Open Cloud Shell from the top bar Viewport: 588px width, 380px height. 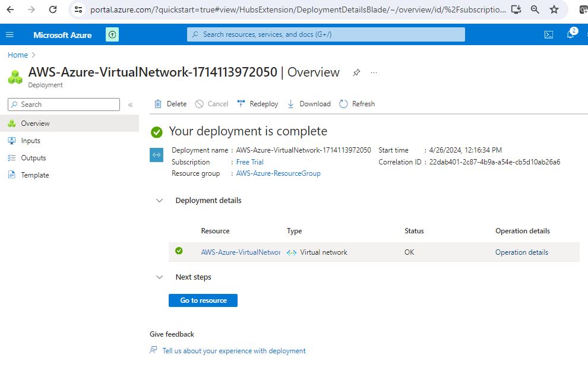549,34
